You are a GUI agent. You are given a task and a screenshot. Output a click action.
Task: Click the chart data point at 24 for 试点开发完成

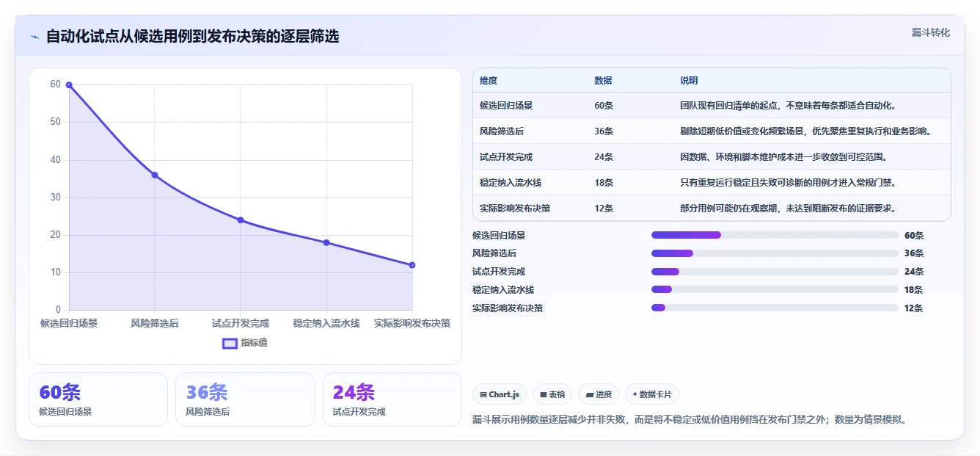[x=241, y=220]
